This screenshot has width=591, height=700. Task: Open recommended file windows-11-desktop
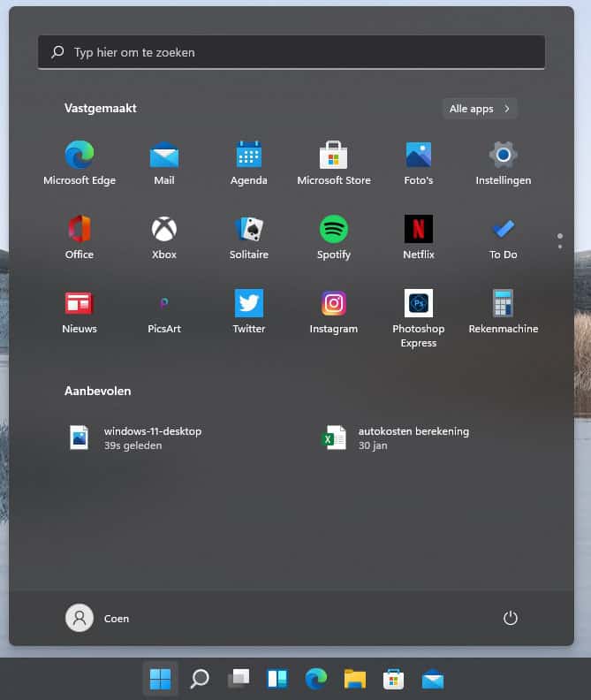coord(135,438)
